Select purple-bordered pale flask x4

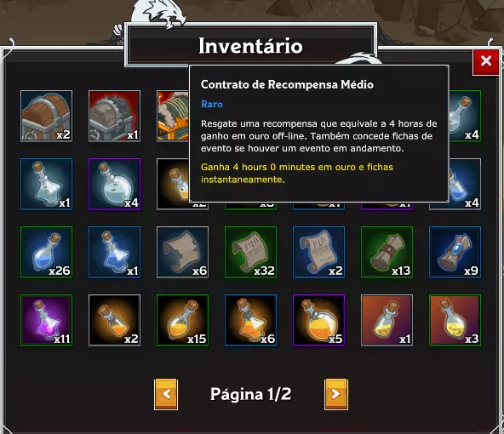tap(114, 184)
